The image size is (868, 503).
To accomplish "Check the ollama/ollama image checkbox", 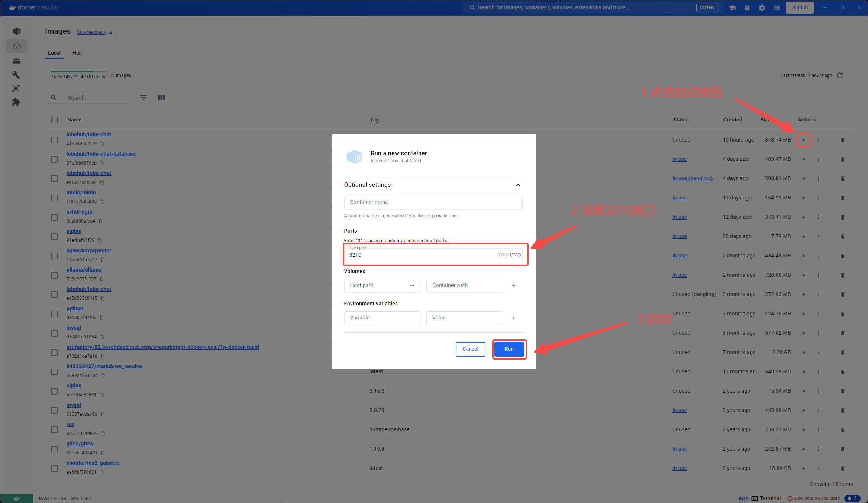I will click(x=54, y=275).
